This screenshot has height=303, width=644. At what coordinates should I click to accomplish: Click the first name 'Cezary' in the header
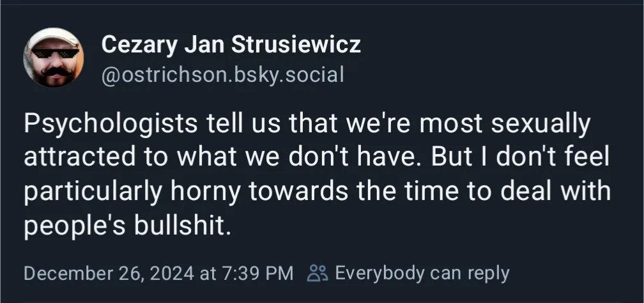pyautogui.click(x=140, y=45)
